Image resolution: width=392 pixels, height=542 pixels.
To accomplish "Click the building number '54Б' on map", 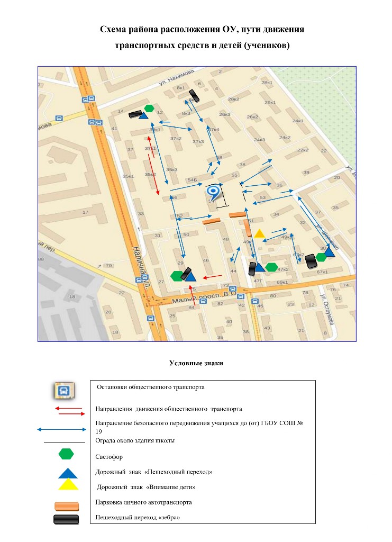I will [192, 180].
